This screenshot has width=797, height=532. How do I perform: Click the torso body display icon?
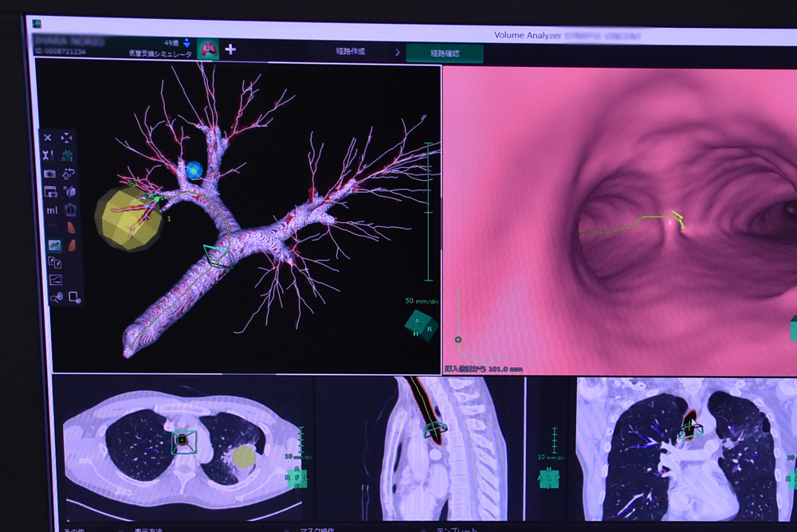tap(70, 209)
